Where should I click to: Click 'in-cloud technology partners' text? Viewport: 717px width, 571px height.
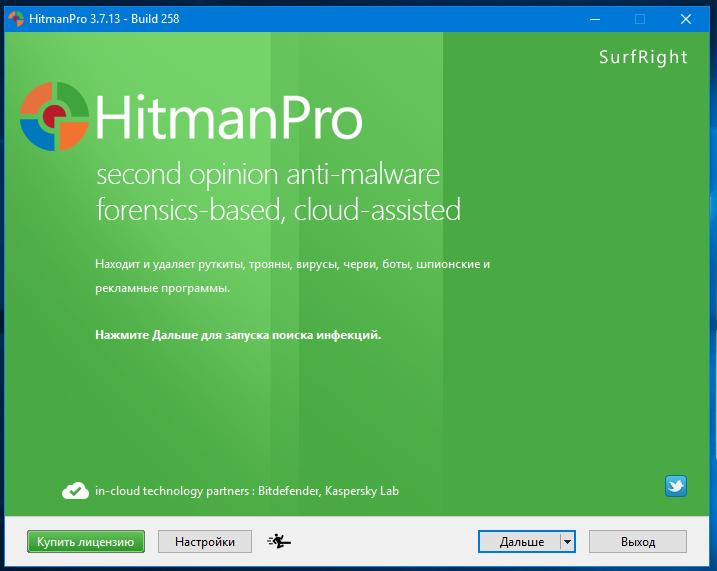coord(172,491)
